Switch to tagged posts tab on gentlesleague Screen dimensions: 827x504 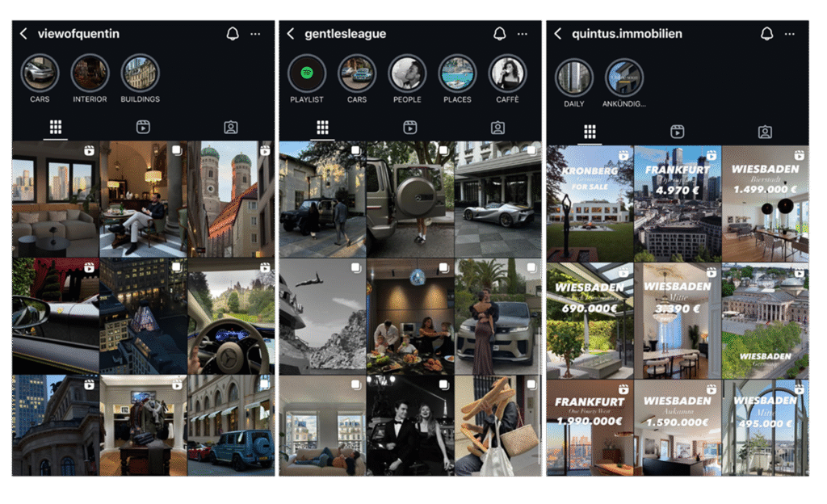click(x=497, y=127)
